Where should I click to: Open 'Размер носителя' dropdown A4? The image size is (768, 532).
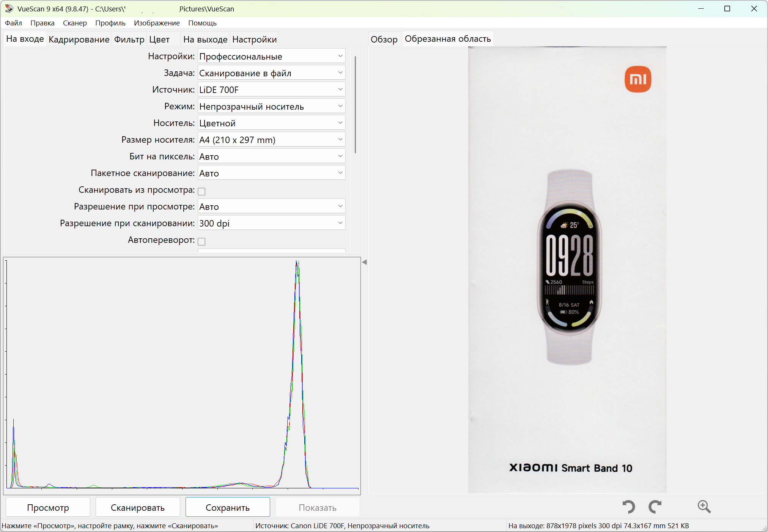coord(272,140)
